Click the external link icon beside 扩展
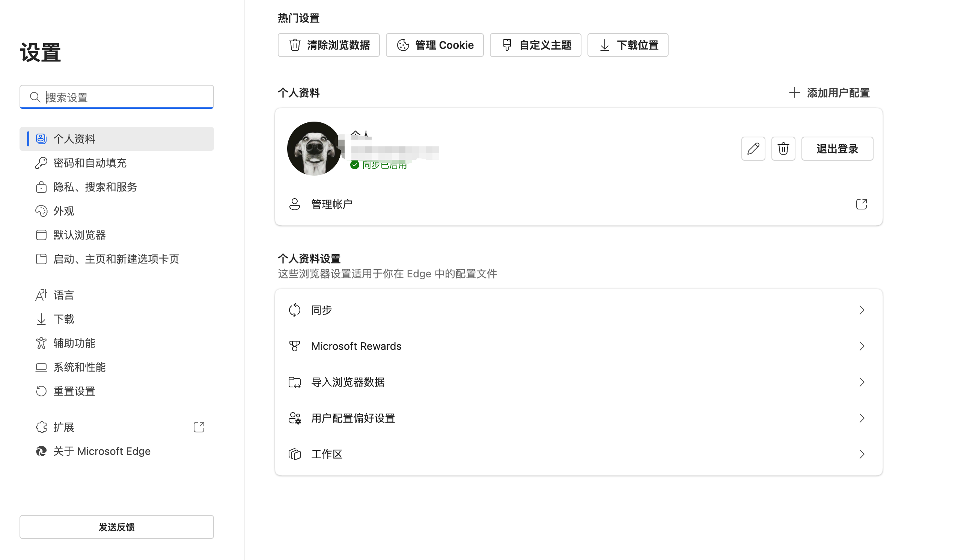 199,427
